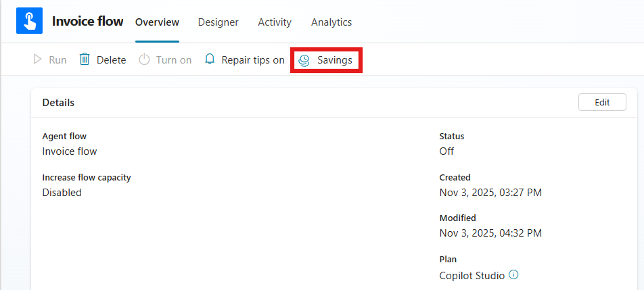Click the Savings coins icon
Viewport: 644px width, 290px height.
(x=304, y=60)
